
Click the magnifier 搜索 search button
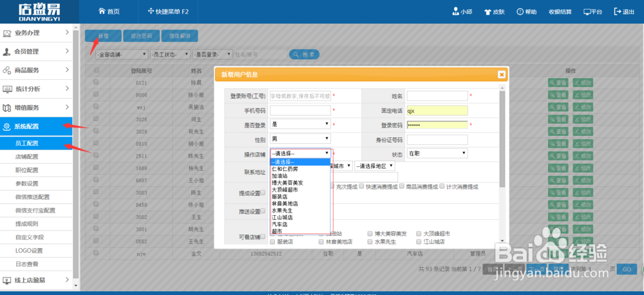[x=304, y=54]
